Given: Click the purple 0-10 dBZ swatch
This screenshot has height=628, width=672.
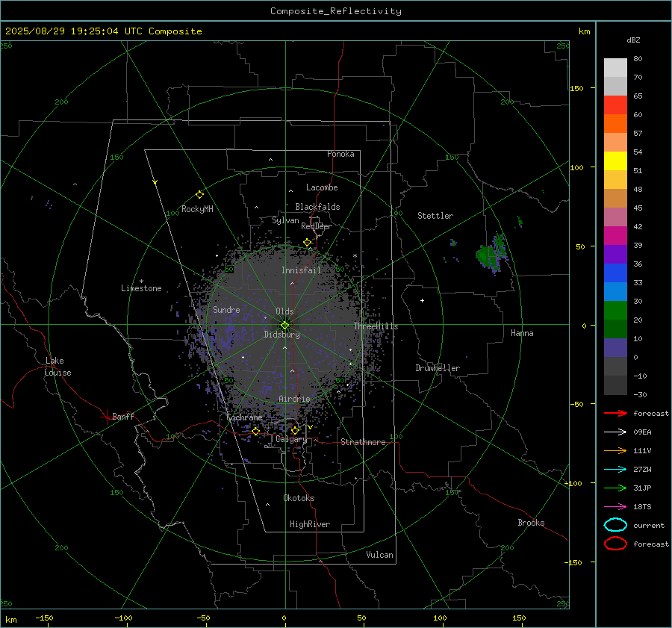Looking at the screenshot, I should (615, 348).
